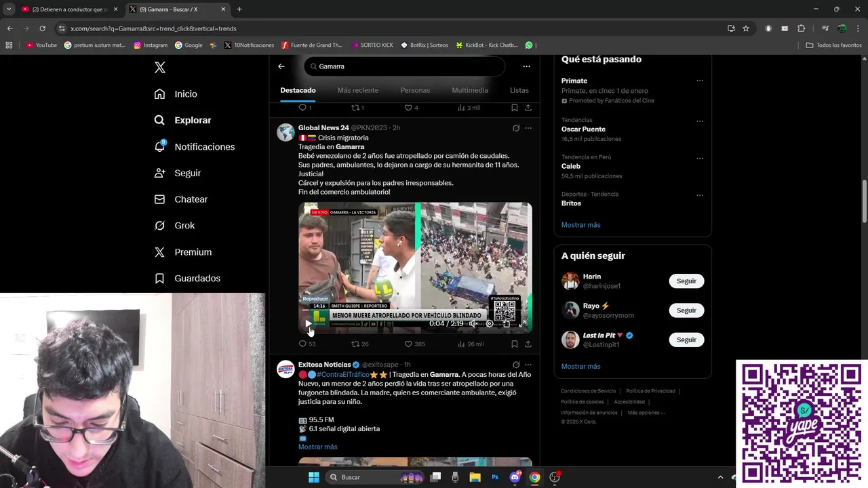The image size is (868, 488).
Task: Toggle picture-in-picture on the video
Action: [x=506, y=324]
